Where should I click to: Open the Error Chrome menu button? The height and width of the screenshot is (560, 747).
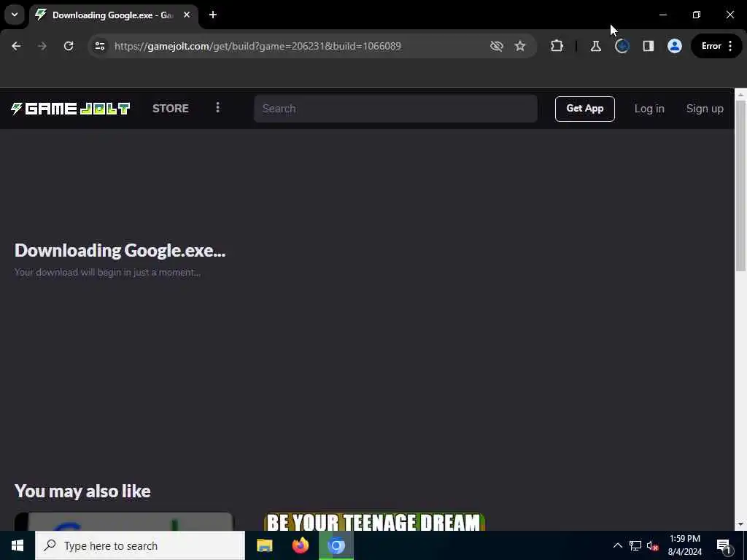[717, 46]
